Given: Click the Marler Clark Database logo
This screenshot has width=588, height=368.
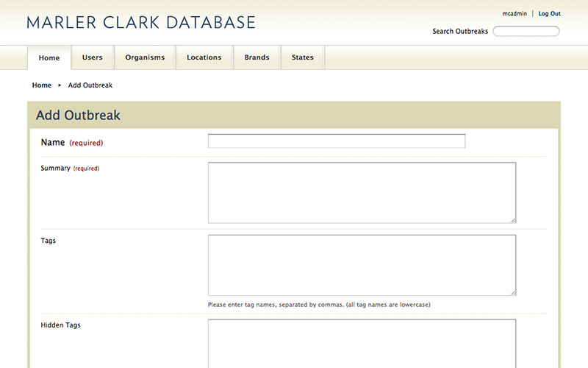Looking at the screenshot, I should pos(140,22).
